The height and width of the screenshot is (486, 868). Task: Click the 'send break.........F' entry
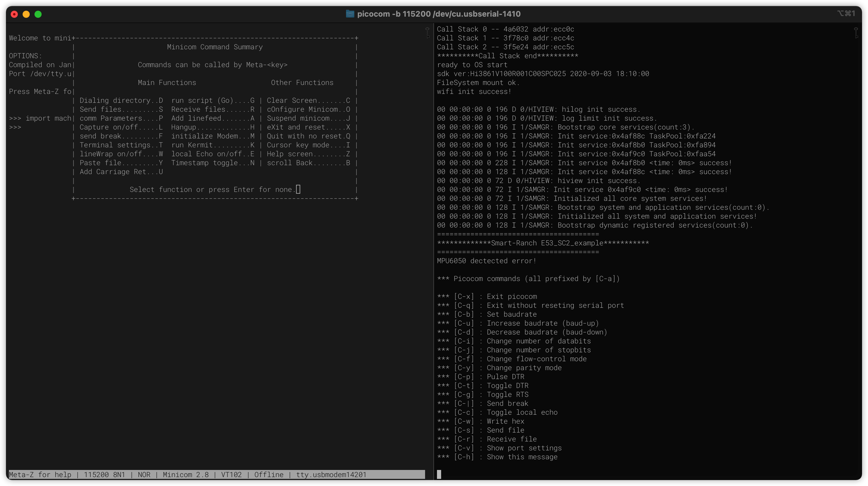point(121,136)
